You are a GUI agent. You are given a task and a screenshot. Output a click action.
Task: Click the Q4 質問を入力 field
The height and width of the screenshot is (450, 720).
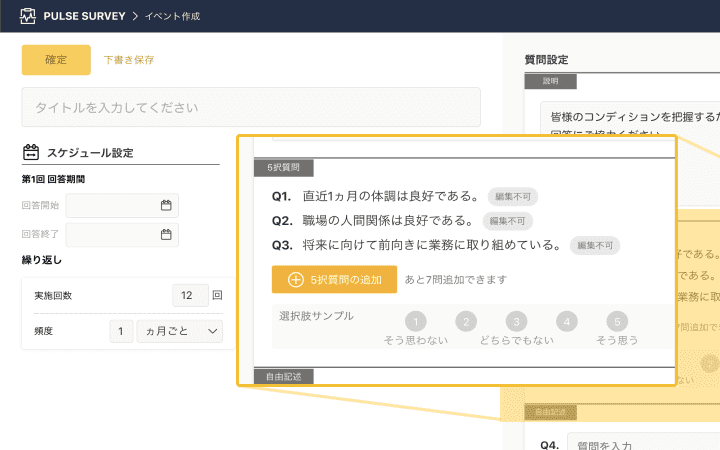640,444
